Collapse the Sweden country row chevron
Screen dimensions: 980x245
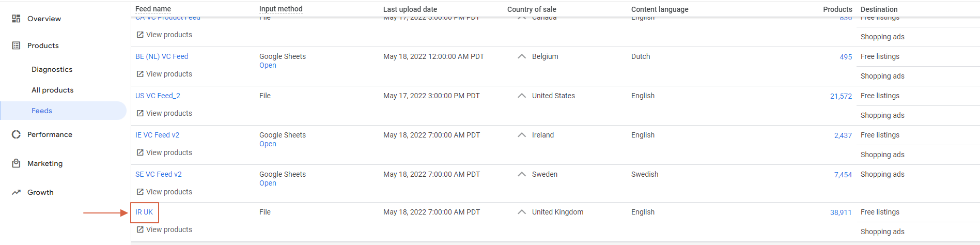(x=522, y=174)
